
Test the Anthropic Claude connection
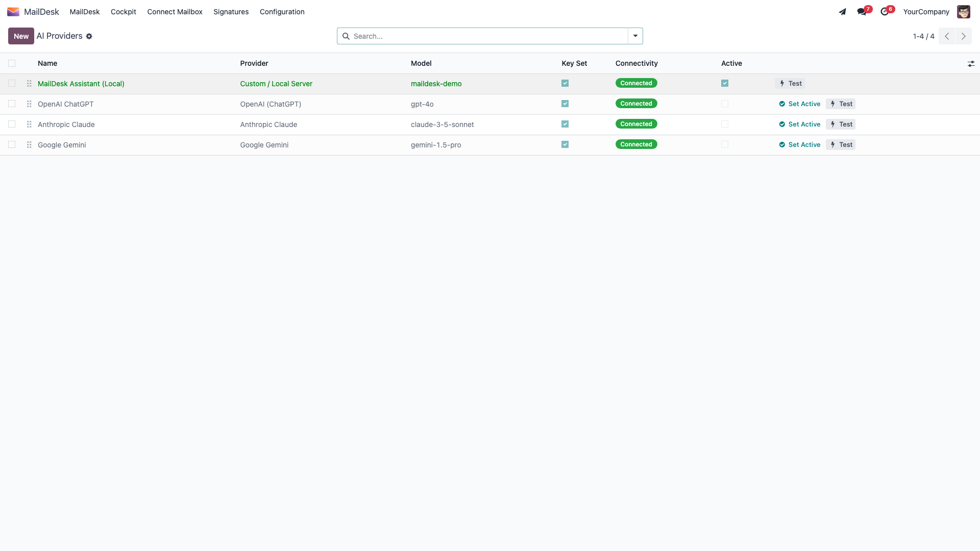pos(841,124)
